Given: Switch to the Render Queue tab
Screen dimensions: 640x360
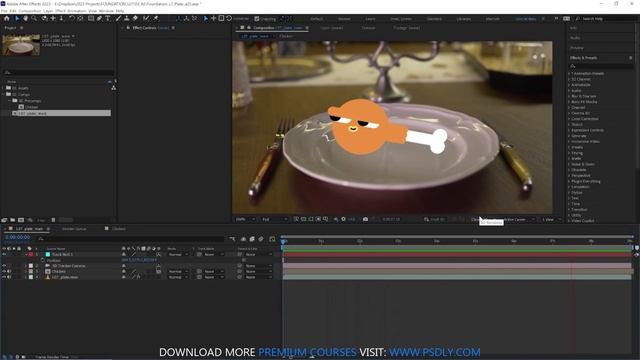Looking at the screenshot, I should coord(74,229).
